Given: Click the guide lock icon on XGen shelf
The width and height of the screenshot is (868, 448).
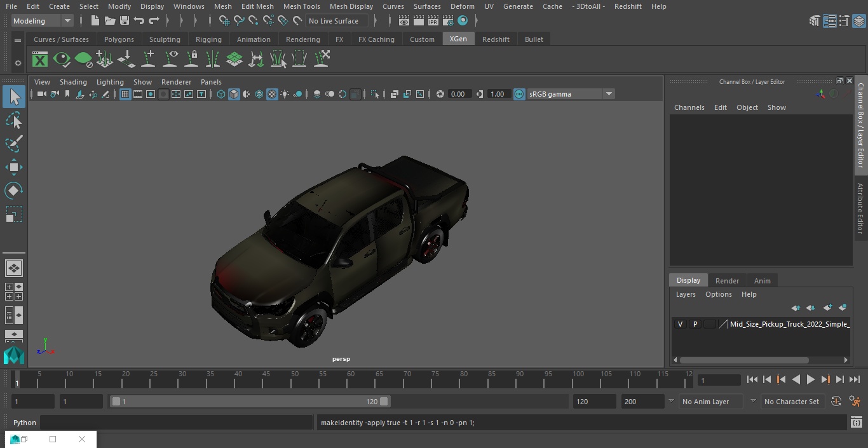Looking at the screenshot, I should (x=191, y=59).
